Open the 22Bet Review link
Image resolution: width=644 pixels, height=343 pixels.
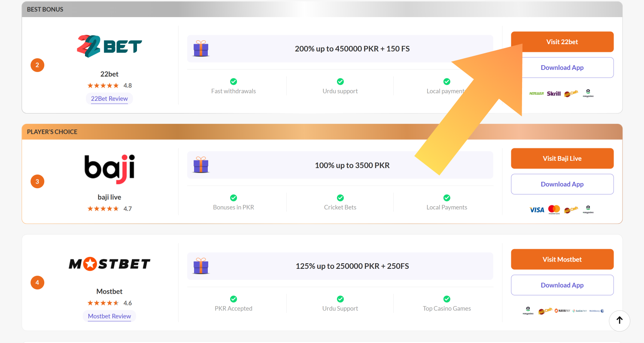pos(109,99)
